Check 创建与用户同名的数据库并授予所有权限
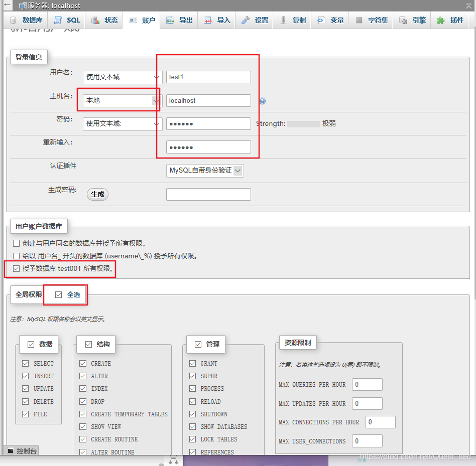This screenshot has height=466, width=476. [17, 243]
